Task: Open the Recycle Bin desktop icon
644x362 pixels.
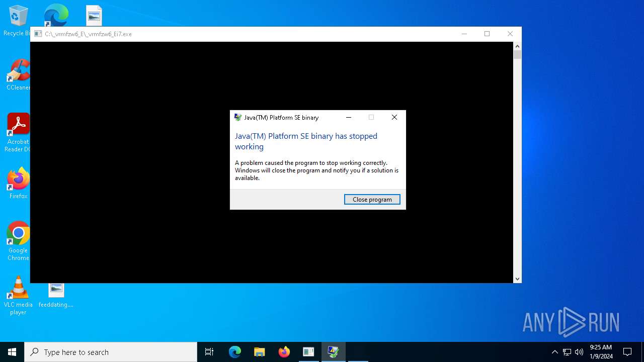Action: pos(18,20)
